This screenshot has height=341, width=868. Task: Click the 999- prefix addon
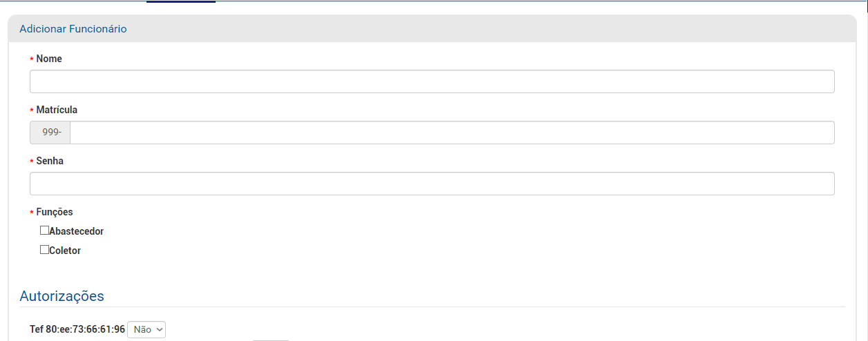(50, 133)
